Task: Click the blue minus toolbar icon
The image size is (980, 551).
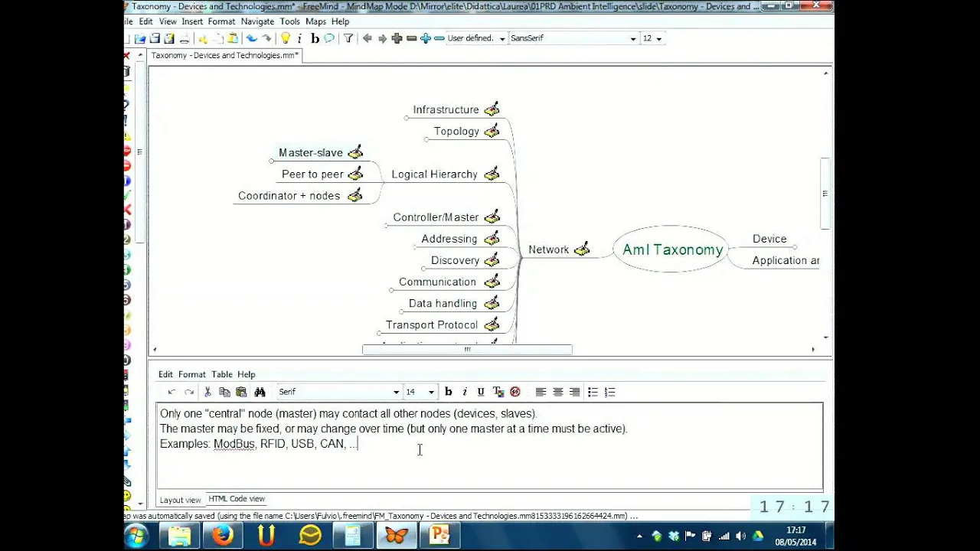Action: (439, 38)
